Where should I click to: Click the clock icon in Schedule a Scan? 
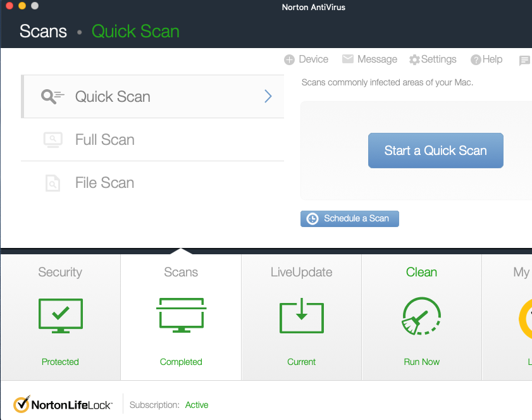click(x=312, y=218)
